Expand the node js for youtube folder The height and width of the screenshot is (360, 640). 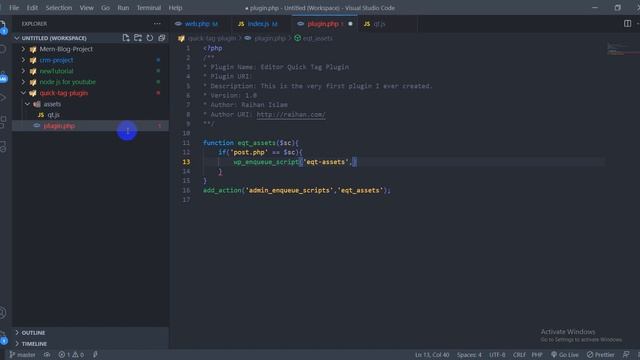(x=23, y=82)
